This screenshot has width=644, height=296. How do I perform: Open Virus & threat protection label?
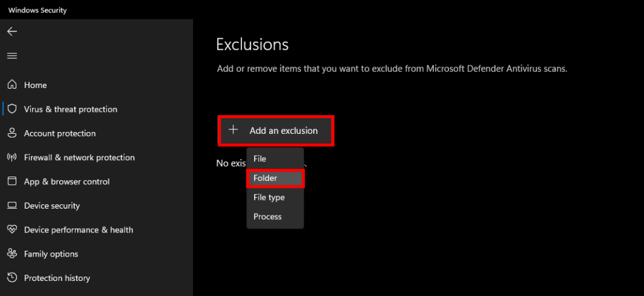[70, 109]
